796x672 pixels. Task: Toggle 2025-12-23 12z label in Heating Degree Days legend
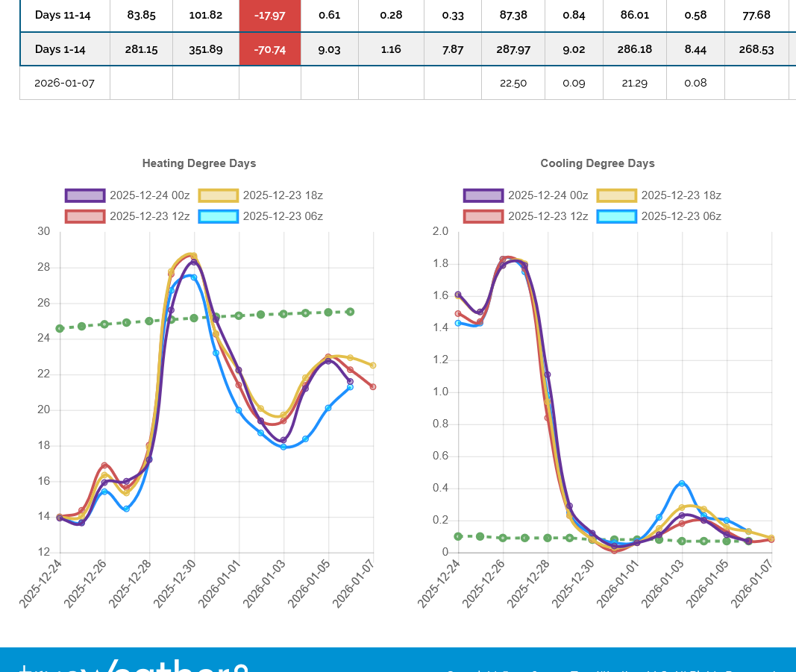pos(149,216)
